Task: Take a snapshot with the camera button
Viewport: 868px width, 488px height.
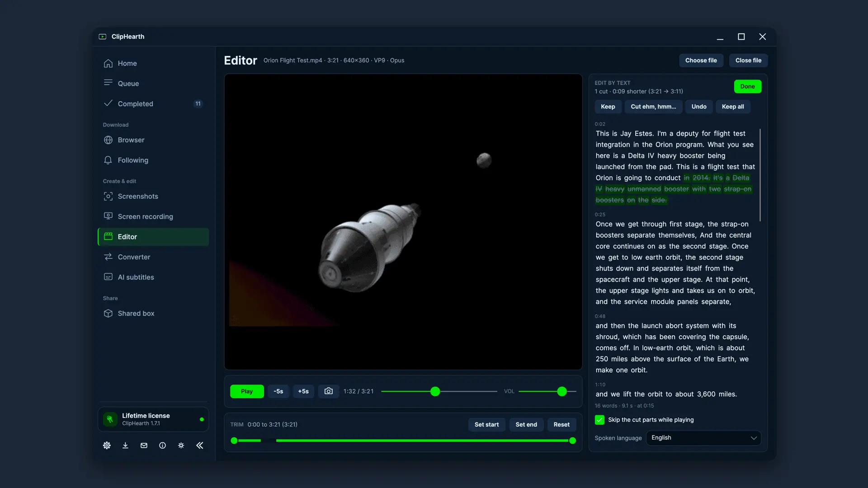Action: [x=328, y=391]
